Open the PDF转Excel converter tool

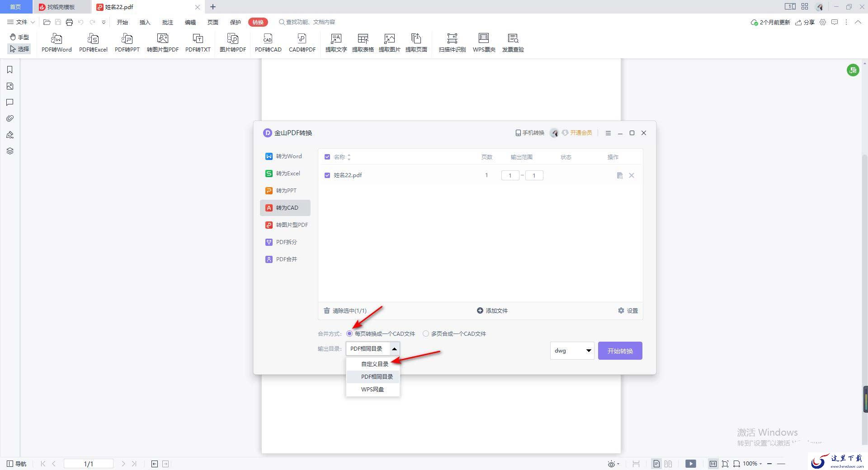click(93, 43)
